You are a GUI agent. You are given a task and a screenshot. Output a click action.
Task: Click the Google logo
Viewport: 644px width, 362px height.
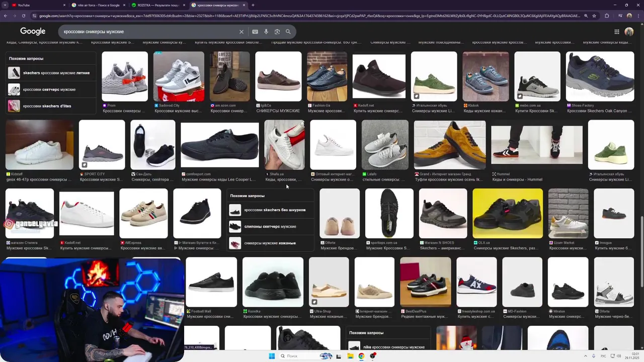33,31
